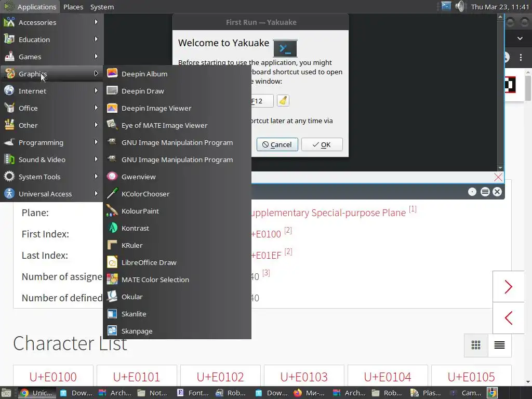The height and width of the screenshot is (399, 532).
Task: Open Skanlite scanning app
Action: [177, 314]
